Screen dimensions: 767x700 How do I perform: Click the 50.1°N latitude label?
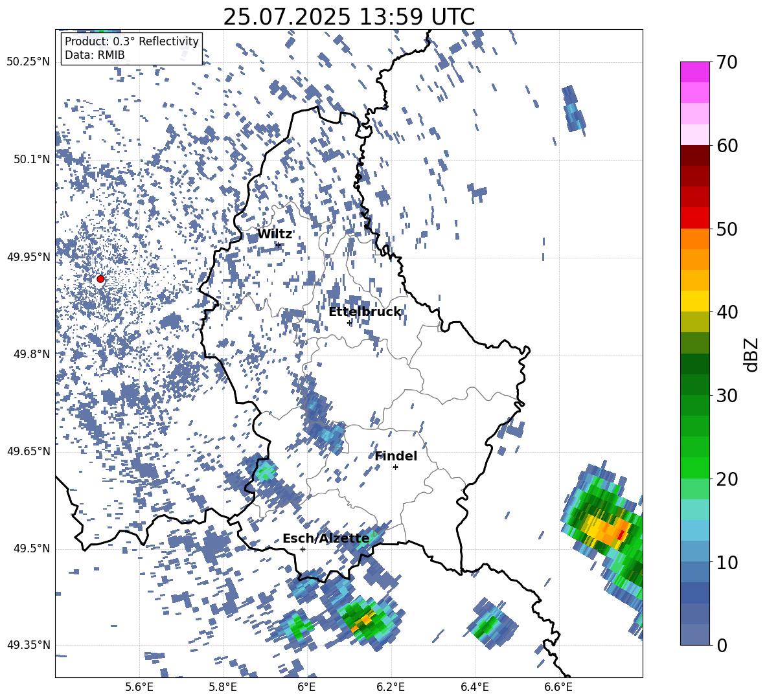click(x=31, y=159)
